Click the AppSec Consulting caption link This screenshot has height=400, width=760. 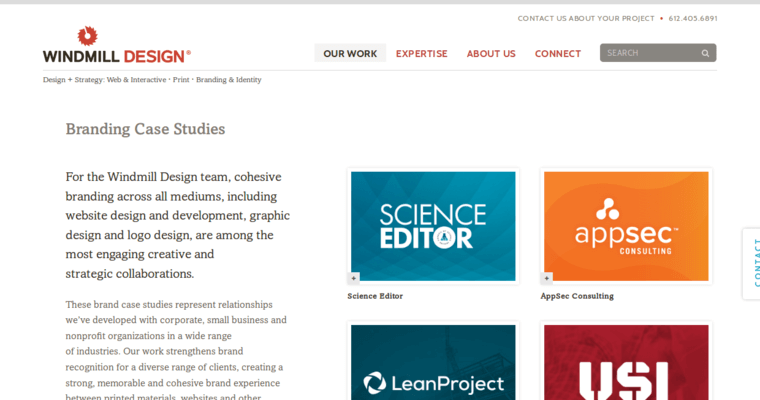(577, 296)
